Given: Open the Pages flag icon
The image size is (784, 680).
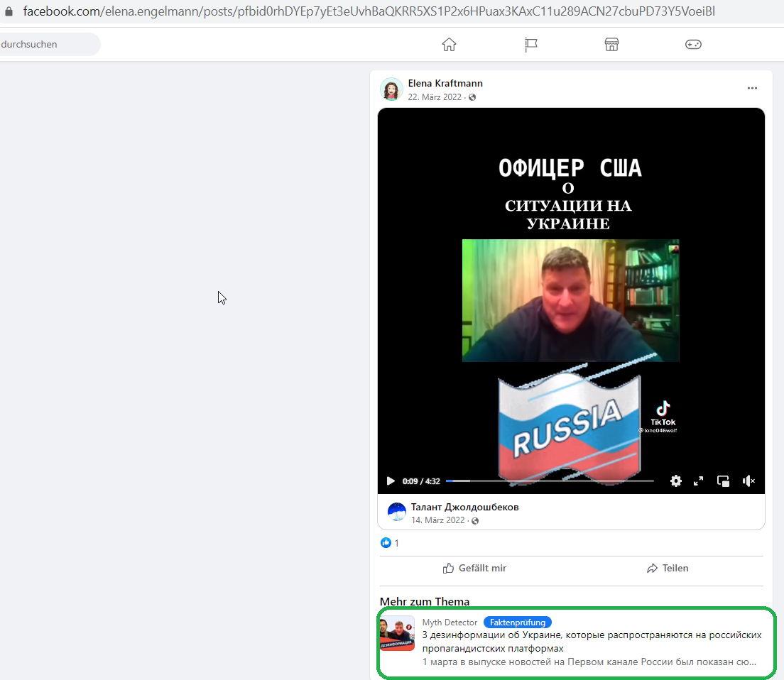Looking at the screenshot, I should 530,45.
